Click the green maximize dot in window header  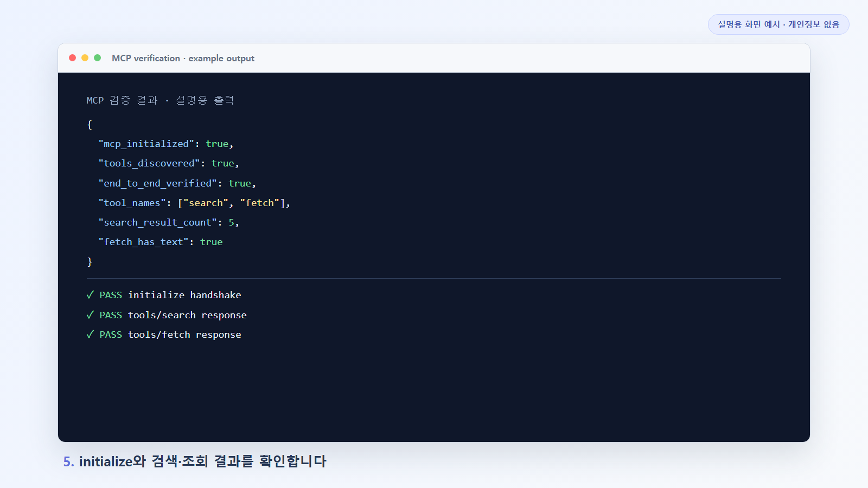coord(97,57)
